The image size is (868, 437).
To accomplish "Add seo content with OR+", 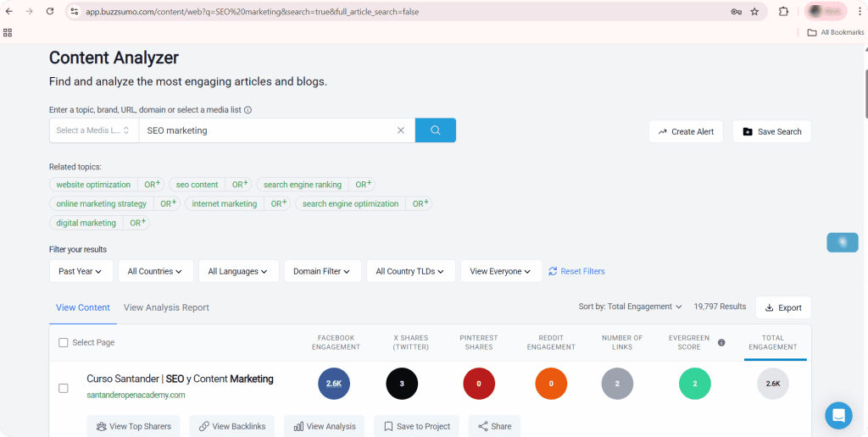I will (240, 185).
